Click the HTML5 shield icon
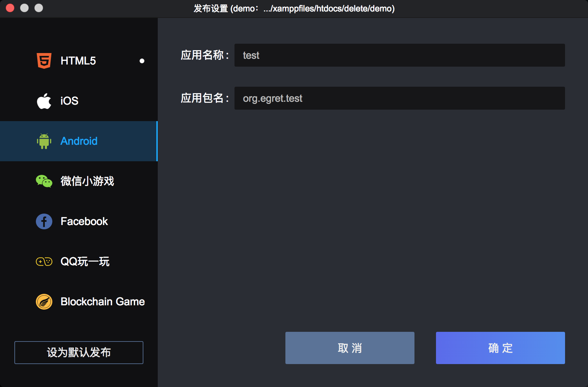The image size is (588, 387). pyautogui.click(x=44, y=61)
